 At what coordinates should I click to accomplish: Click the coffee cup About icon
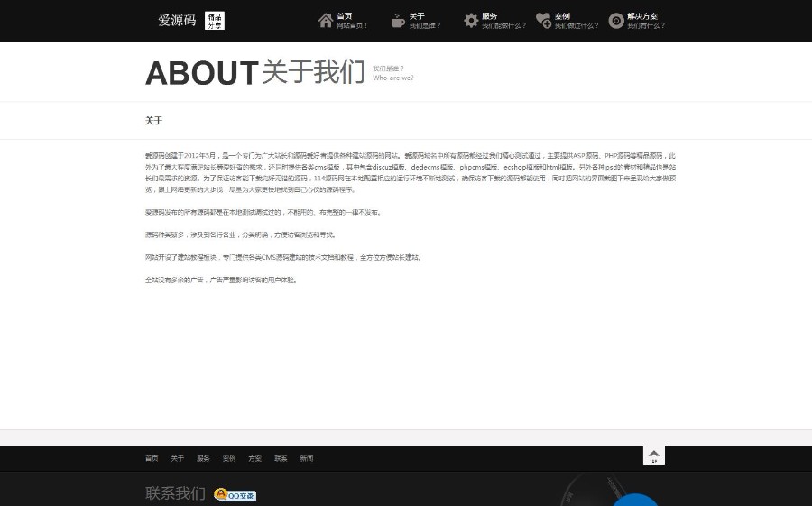tap(398, 21)
